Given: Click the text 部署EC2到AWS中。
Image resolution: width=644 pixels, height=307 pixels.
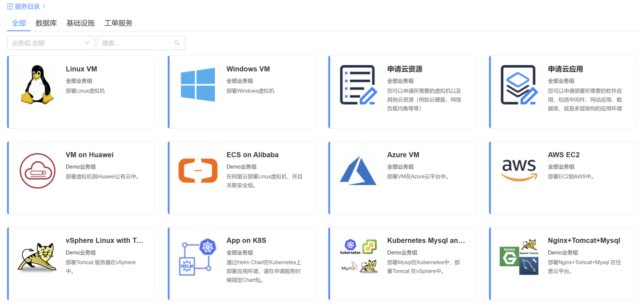Looking at the screenshot, I should click(x=571, y=177).
